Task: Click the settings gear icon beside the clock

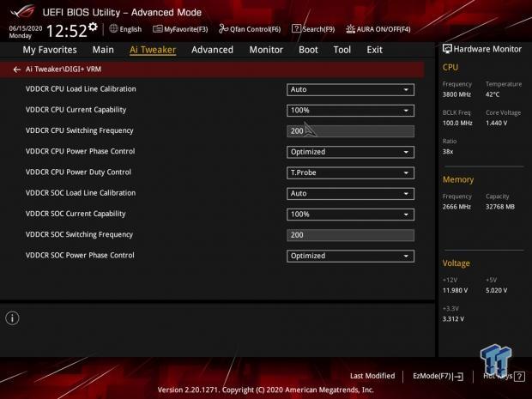Action: pos(93,27)
